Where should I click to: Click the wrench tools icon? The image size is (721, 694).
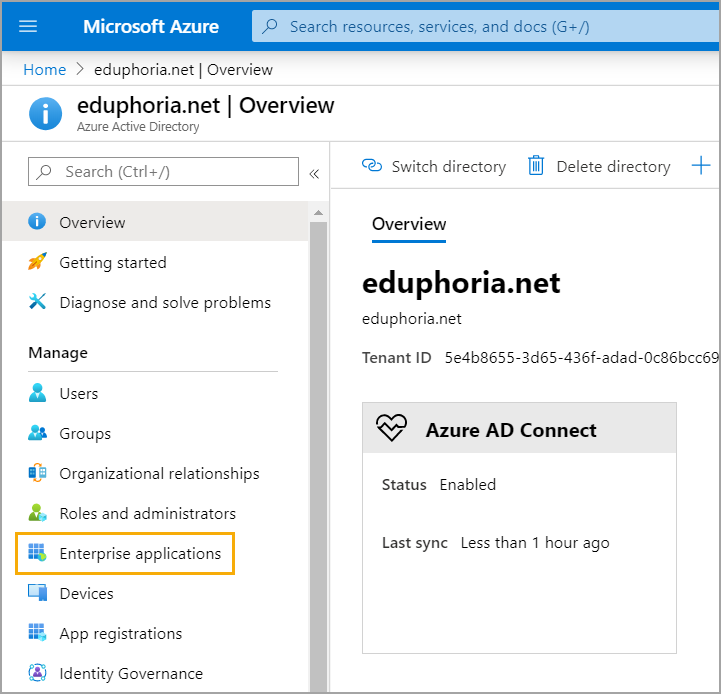pos(37,301)
